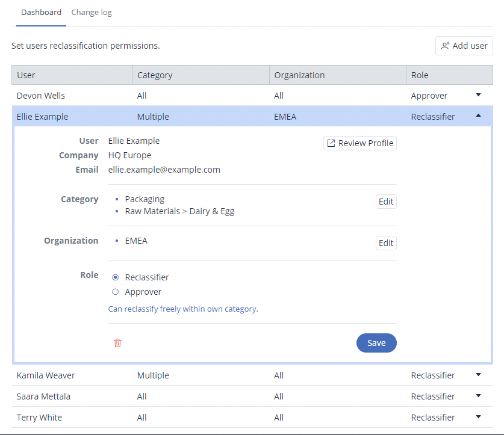Expand the Saara Mettala row arrow
The width and height of the screenshot is (504, 435).
tap(479, 396)
